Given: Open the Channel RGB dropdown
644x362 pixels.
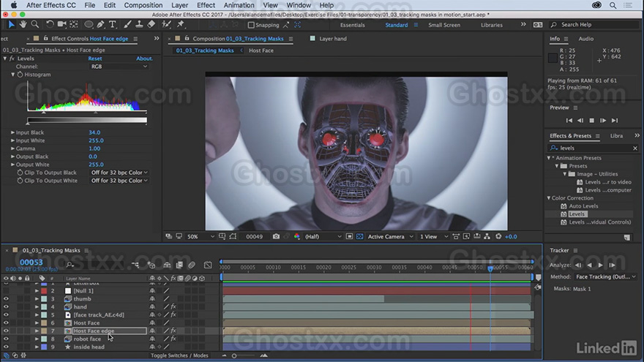Looking at the screenshot, I should tap(119, 66).
